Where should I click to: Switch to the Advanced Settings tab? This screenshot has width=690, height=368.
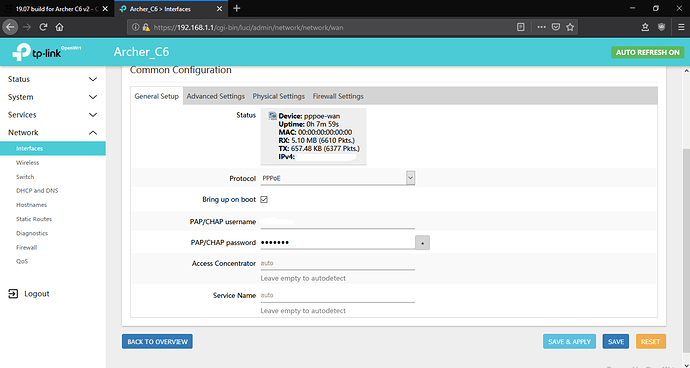216,96
